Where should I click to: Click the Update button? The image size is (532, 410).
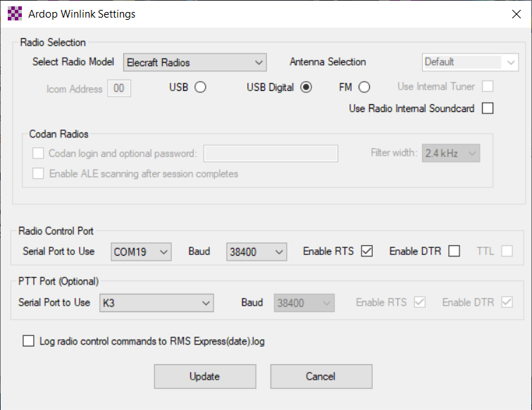coord(205,376)
